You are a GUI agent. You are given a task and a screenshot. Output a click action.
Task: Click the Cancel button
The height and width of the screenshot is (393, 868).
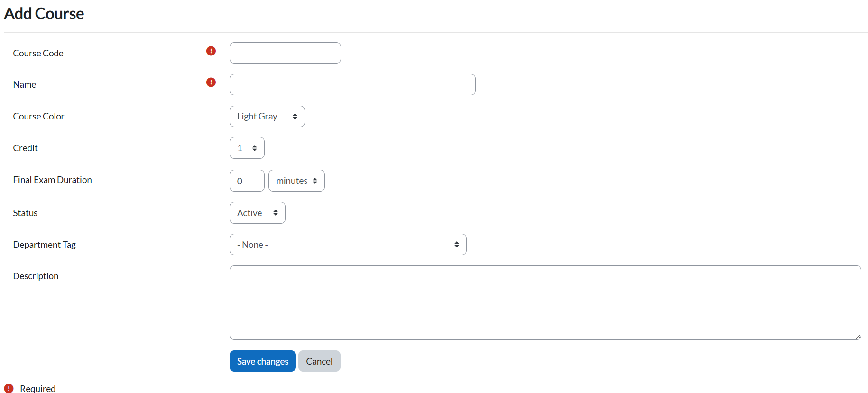click(x=319, y=361)
